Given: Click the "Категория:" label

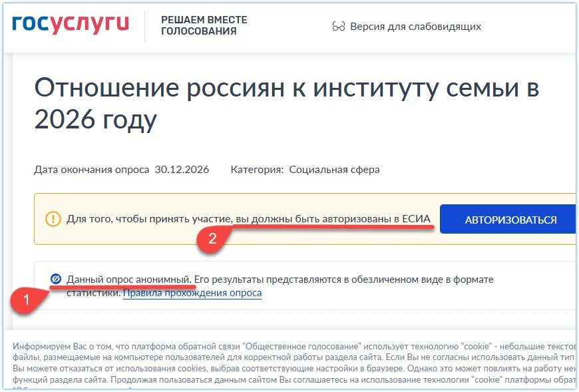Looking at the screenshot, I should pos(257,170).
